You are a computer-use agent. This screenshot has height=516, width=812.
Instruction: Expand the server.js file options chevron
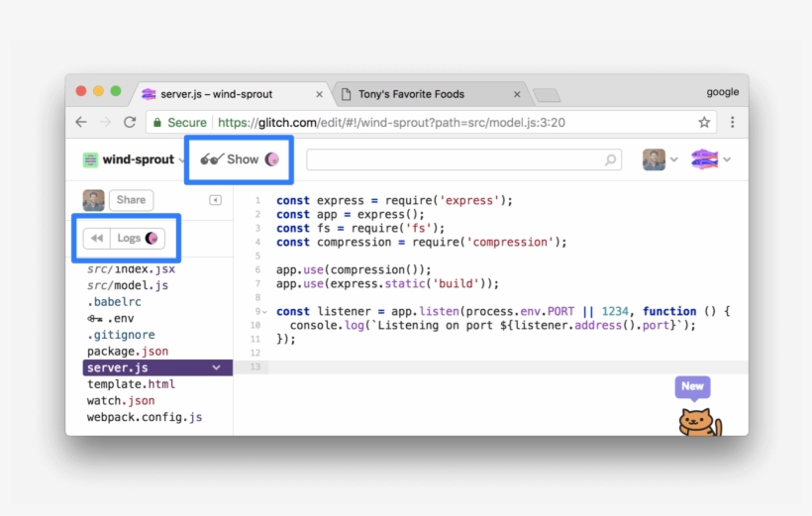coord(217,367)
